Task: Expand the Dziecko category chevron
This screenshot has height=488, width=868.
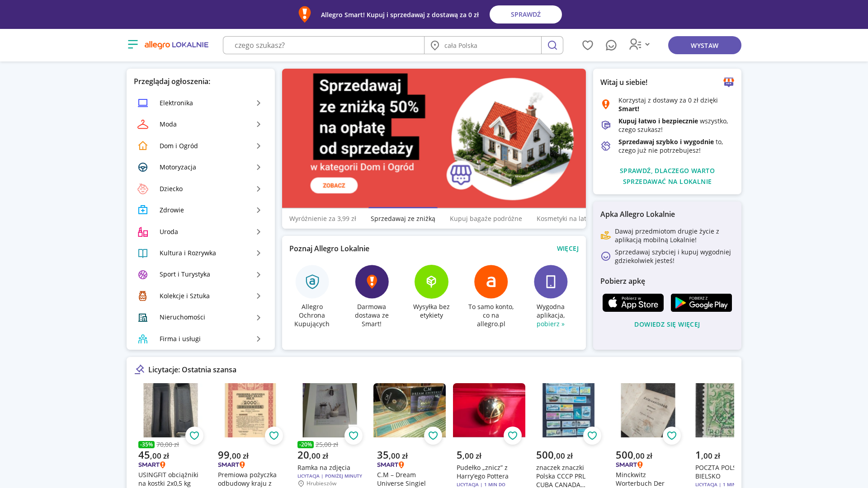Action: pyautogui.click(x=259, y=189)
